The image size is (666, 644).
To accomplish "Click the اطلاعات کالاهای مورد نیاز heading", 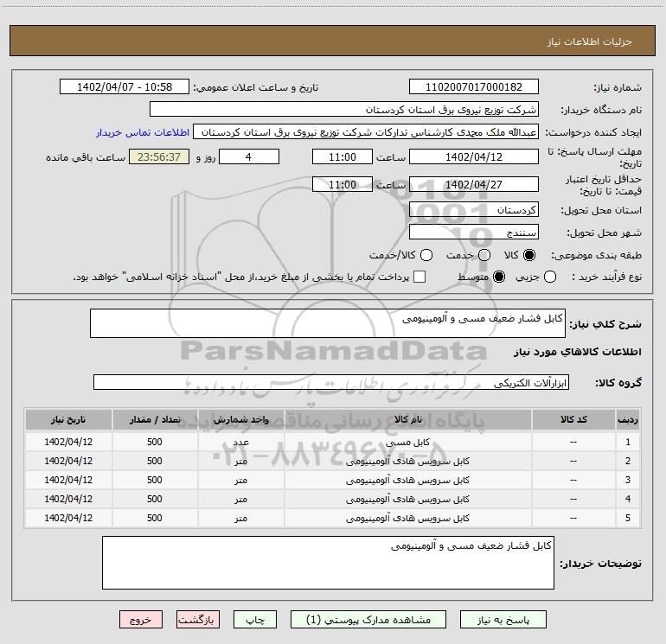I will click(x=578, y=352).
